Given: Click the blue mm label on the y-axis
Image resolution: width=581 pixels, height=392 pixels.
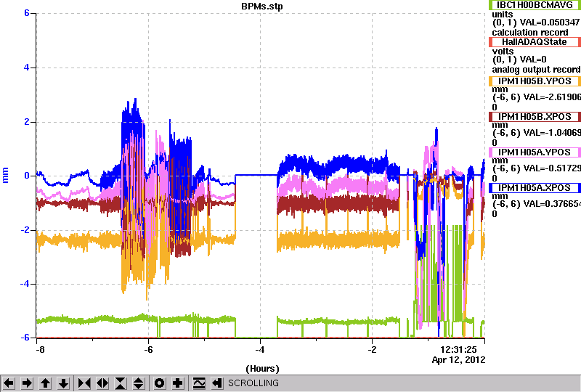Looking at the screenshot, I should (x=5, y=175).
